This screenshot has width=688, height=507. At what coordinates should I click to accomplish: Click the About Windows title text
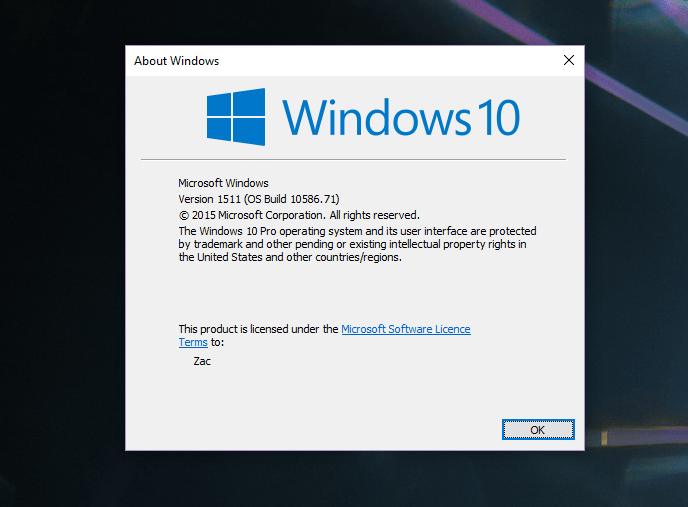(176, 61)
